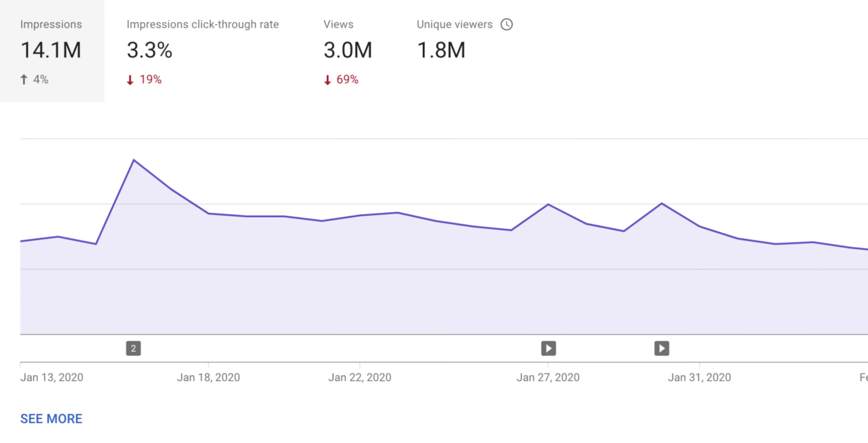
Task: Click the highest peak on the impressions chart
Action: (134, 160)
